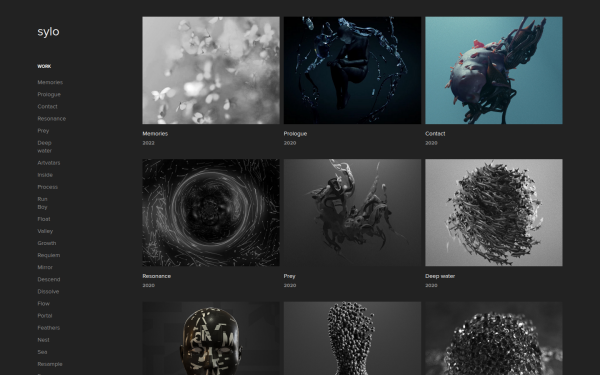Screen dimensions: 600x375
Task: Open Prey in the sidebar
Action: coord(43,131)
